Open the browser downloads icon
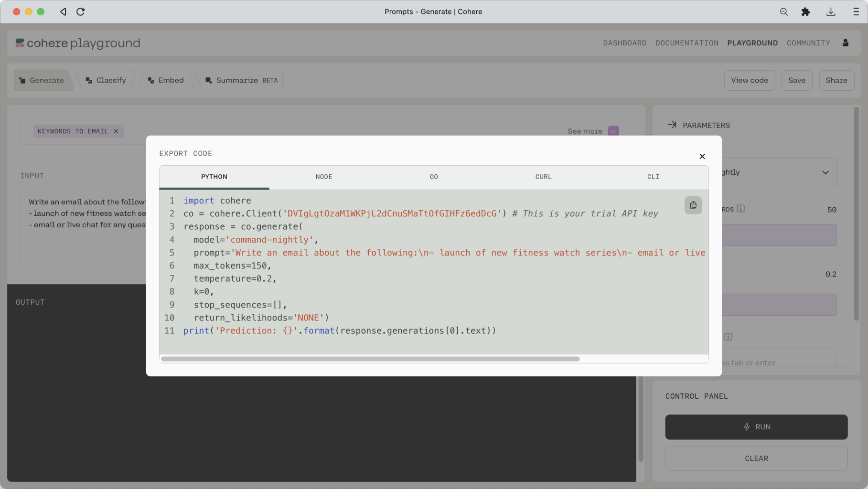The image size is (868, 489). (831, 12)
